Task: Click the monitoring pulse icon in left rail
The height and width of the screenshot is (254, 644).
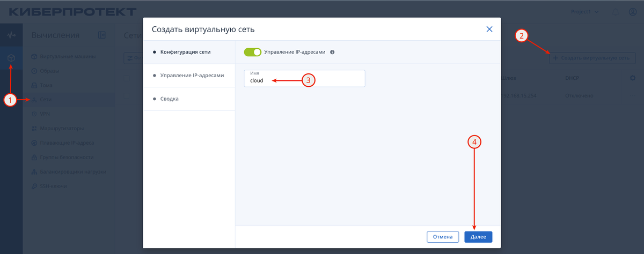Action: [11, 35]
